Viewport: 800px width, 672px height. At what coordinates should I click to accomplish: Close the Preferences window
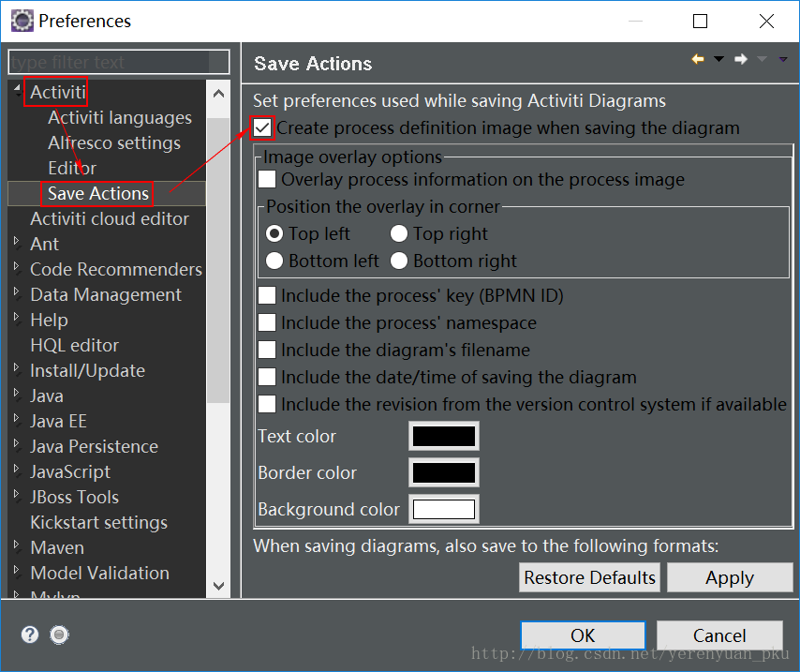[766, 21]
